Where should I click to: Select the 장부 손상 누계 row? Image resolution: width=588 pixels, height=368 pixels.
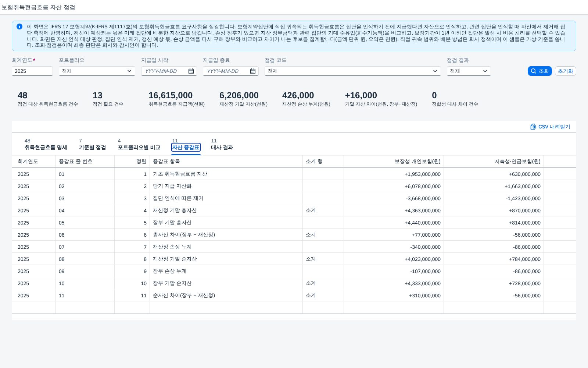tap(294, 271)
